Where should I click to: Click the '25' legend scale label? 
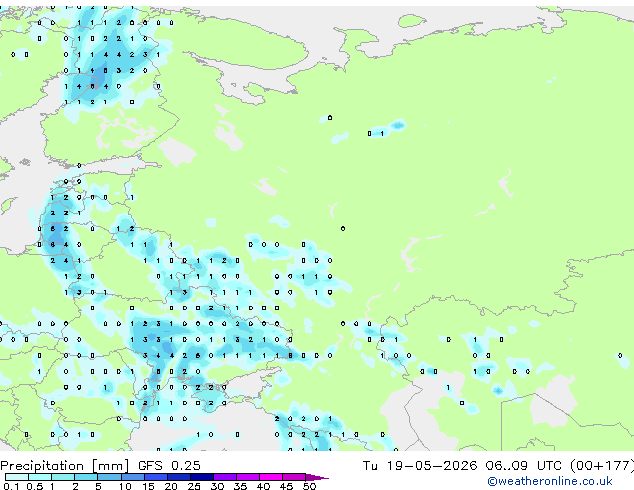pyautogui.click(x=194, y=486)
